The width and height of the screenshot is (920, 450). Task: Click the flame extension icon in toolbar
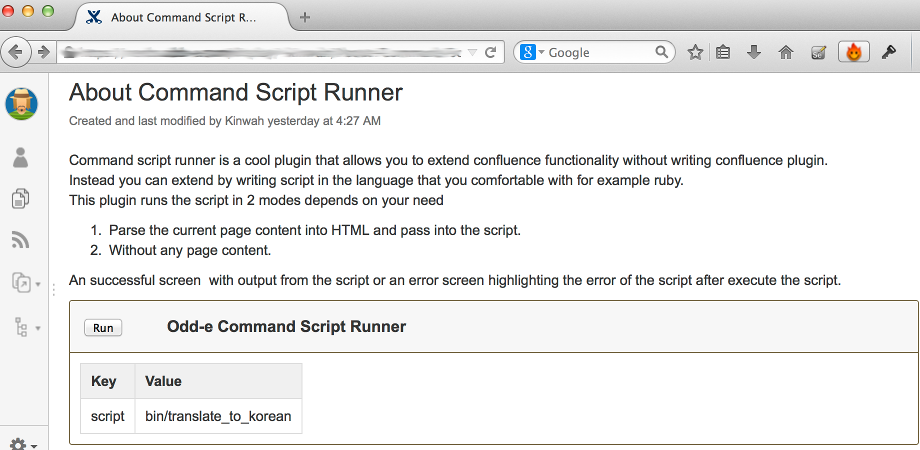tap(853, 52)
